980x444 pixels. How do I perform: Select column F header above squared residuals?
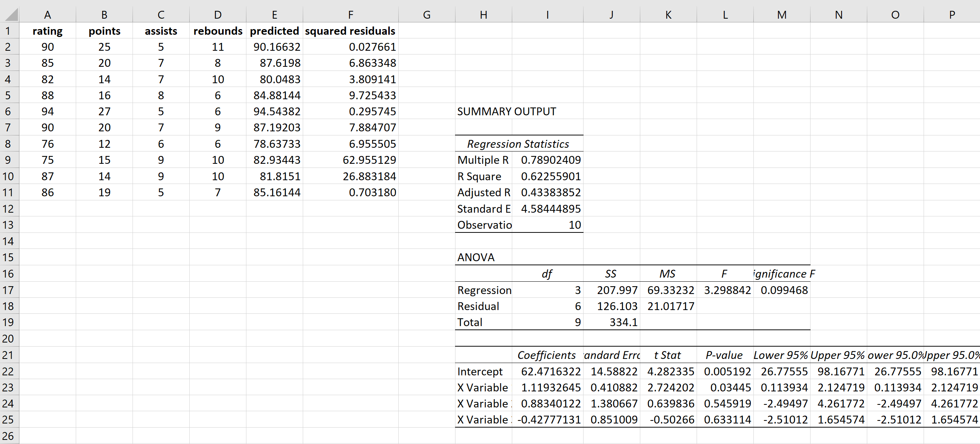click(350, 15)
